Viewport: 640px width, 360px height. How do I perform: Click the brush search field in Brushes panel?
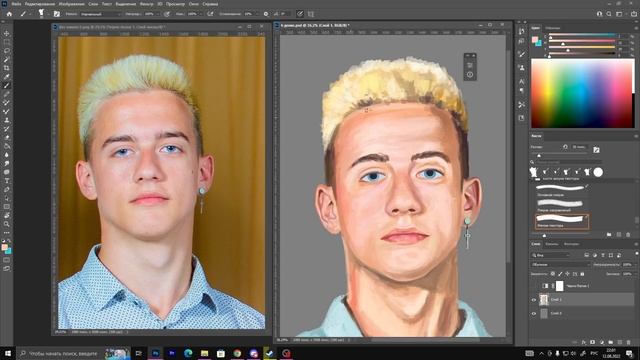pos(569,162)
